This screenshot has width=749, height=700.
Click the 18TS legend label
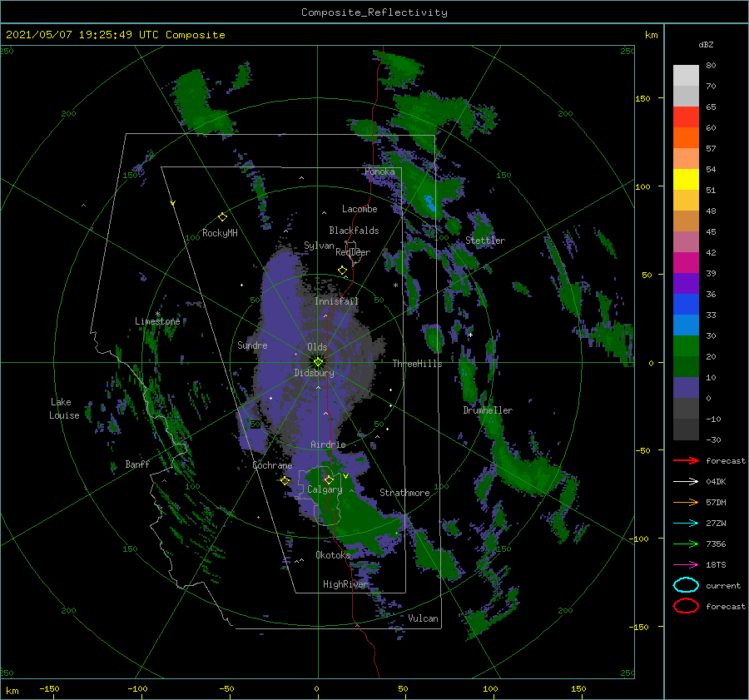point(716,565)
